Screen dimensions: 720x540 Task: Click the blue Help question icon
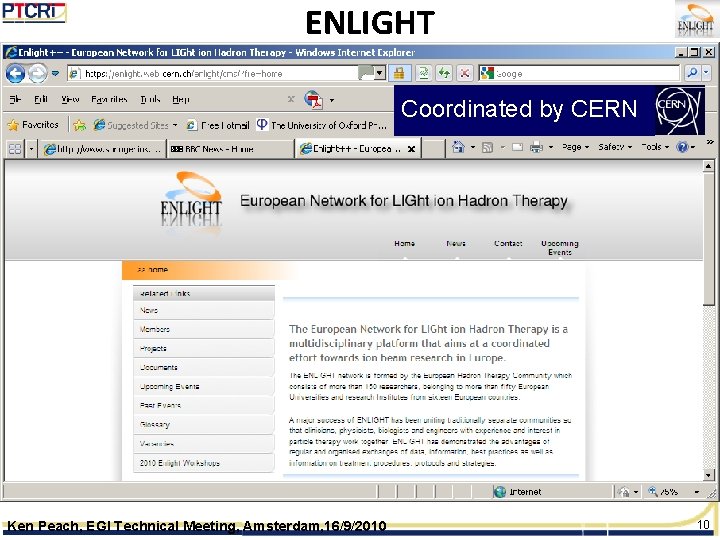[682, 147]
